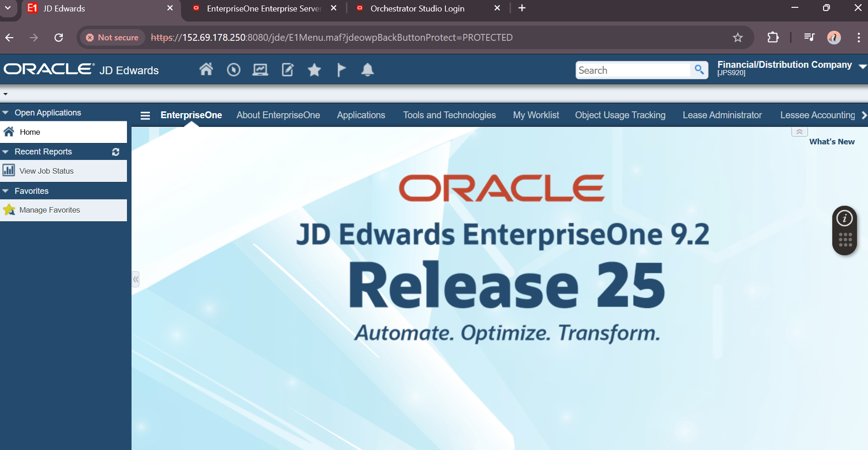Open Recent Items via the clock icon
The width and height of the screenshot is (868, 450).
233,70
